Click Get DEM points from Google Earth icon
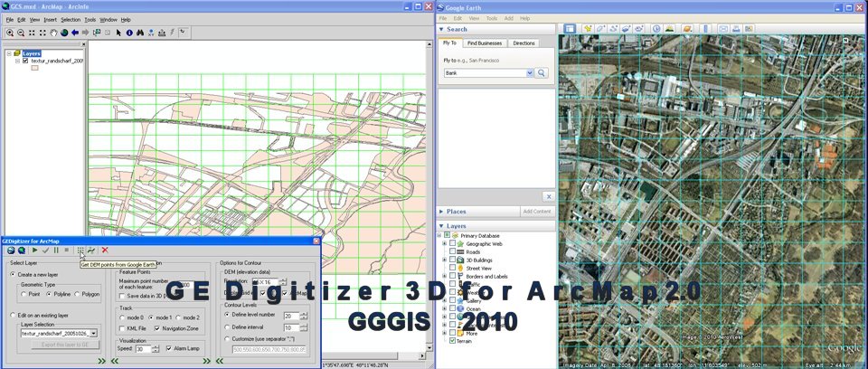Screen dimensions: 868x369 coord(80,251)
